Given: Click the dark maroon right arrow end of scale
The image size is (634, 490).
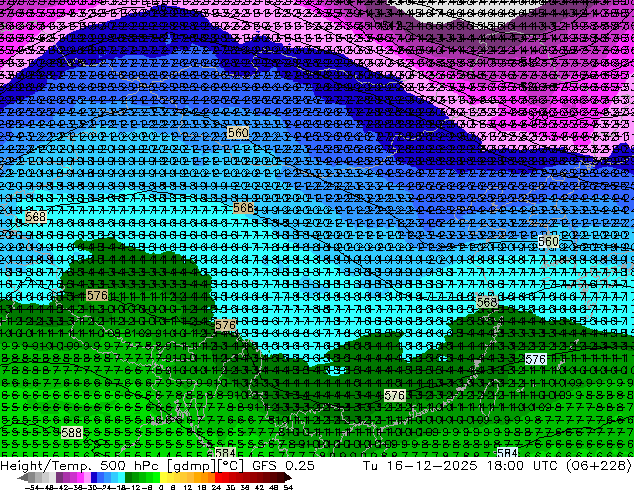Looking at the screenshot, I should 287,478.
